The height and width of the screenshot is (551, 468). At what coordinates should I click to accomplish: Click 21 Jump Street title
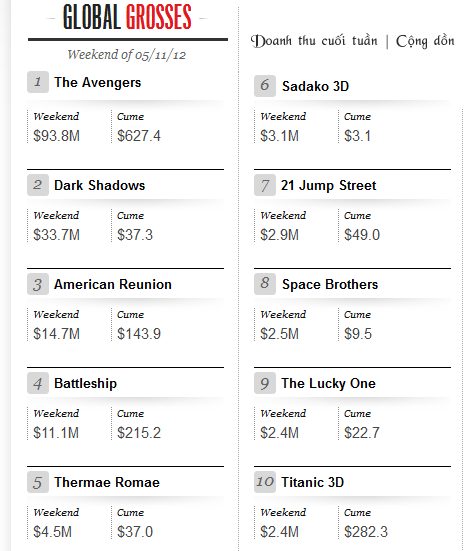pyautogui.click(x=329, y=186)
